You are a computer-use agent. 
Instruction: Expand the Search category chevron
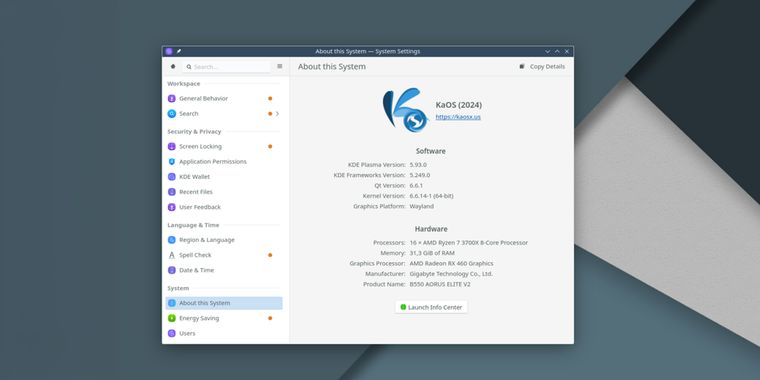click(x=277, y=114)
